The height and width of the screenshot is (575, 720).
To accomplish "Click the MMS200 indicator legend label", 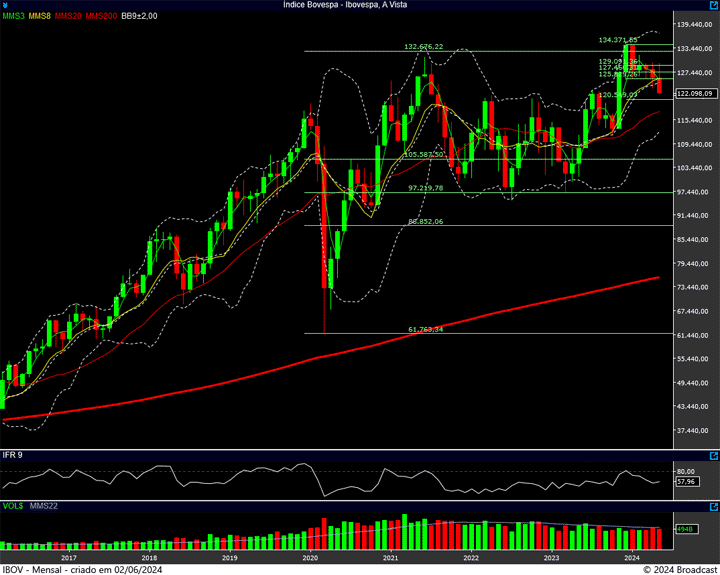I will (101, 16).
